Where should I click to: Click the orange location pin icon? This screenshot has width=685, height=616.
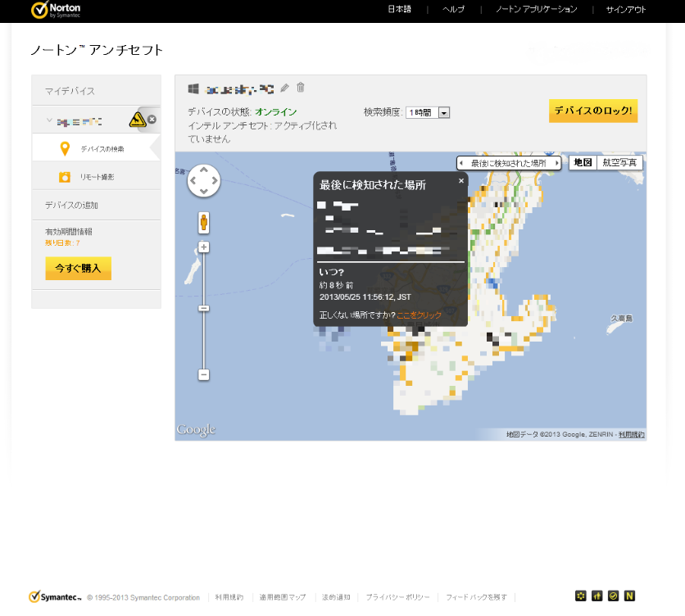(65, 148)
